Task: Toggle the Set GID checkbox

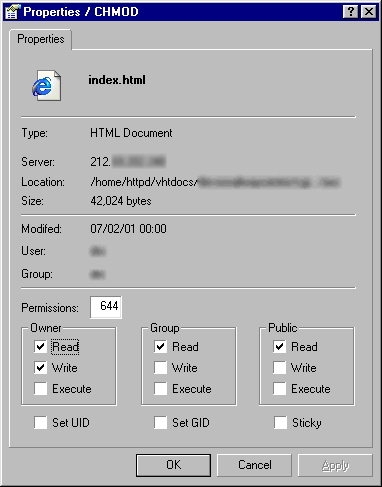Action: point(161,423)
